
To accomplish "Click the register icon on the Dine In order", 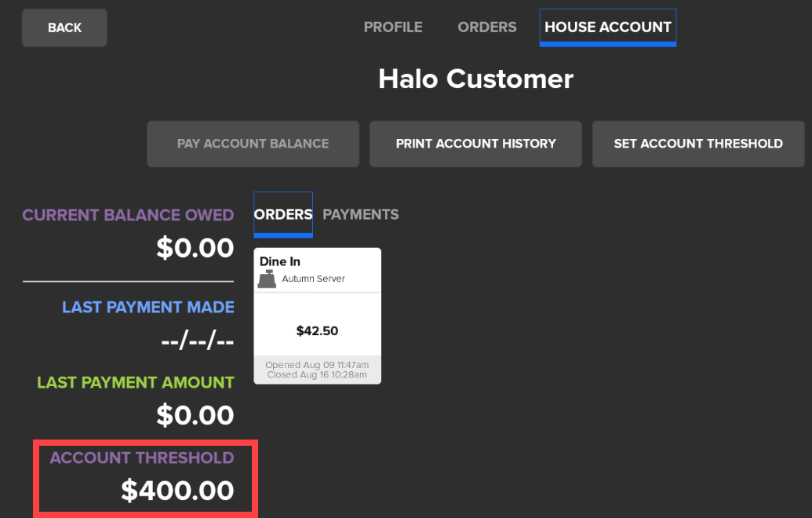I will pyautogui.click(x=268, y=279).
